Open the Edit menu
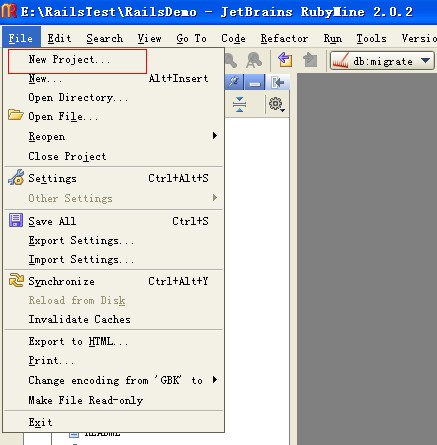This screenshot has width=437, height=445. [x=59, y=38]
